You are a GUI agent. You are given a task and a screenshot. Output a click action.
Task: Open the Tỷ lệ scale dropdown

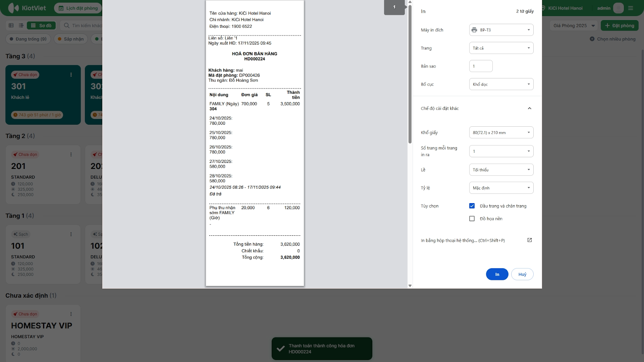pyautogui.click(x=502, y=188)
